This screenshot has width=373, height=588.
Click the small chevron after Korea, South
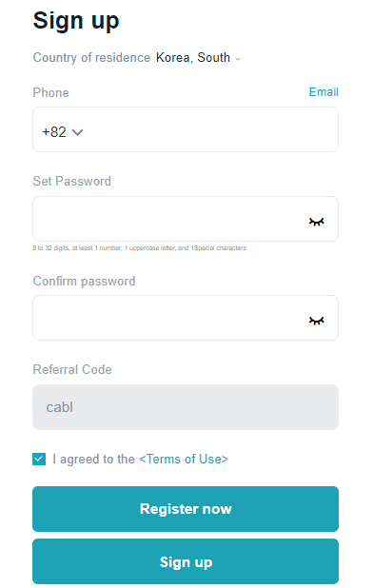coord(238,59)
